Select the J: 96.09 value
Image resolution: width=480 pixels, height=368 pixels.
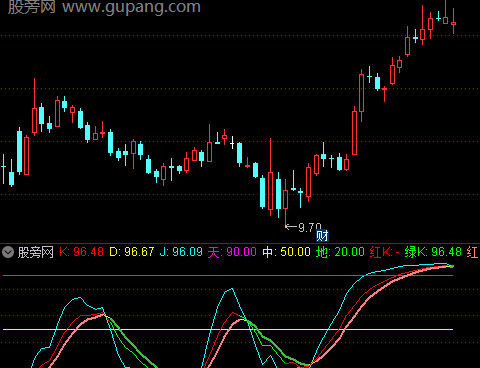click(x=181, y=252)
